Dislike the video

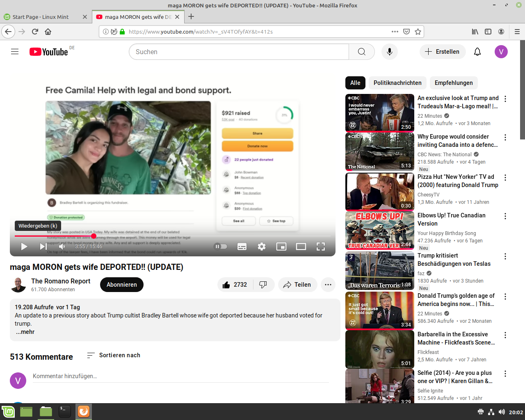264,285
